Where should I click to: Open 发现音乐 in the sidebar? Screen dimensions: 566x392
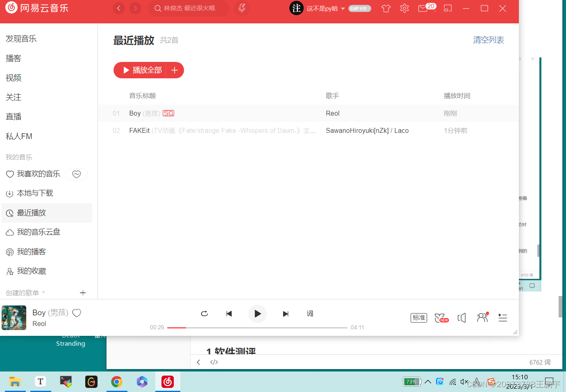coord(21,39)
